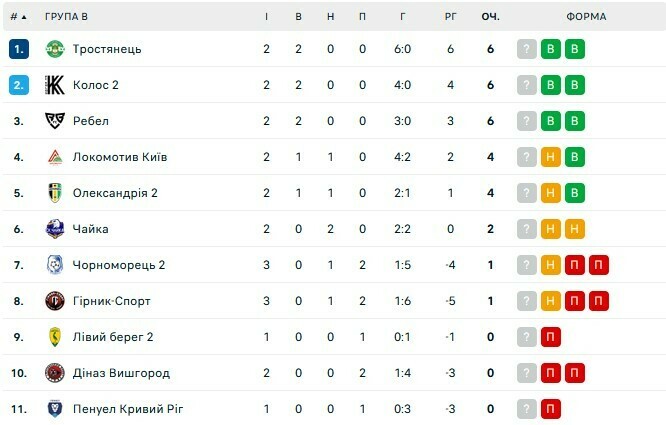Click the Тростянець team logo
This screenshot has width=666, height=425.
tap(55, 49)
